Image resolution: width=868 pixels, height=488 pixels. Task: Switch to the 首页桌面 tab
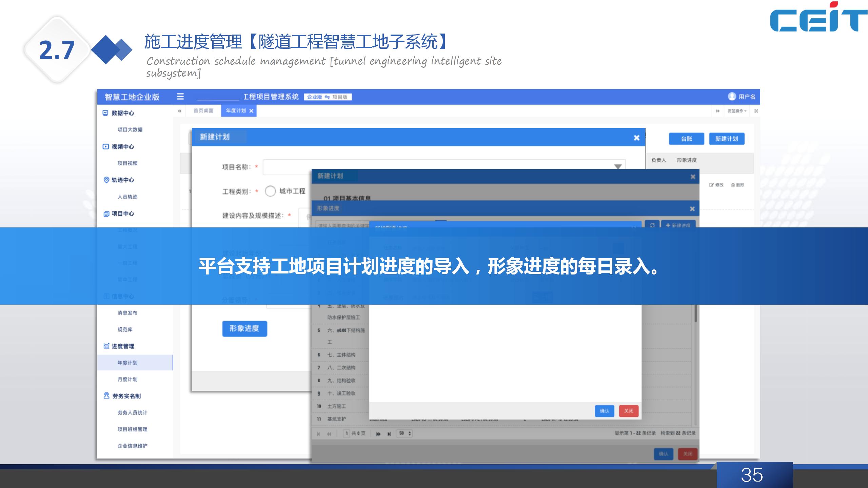[203, 111]
